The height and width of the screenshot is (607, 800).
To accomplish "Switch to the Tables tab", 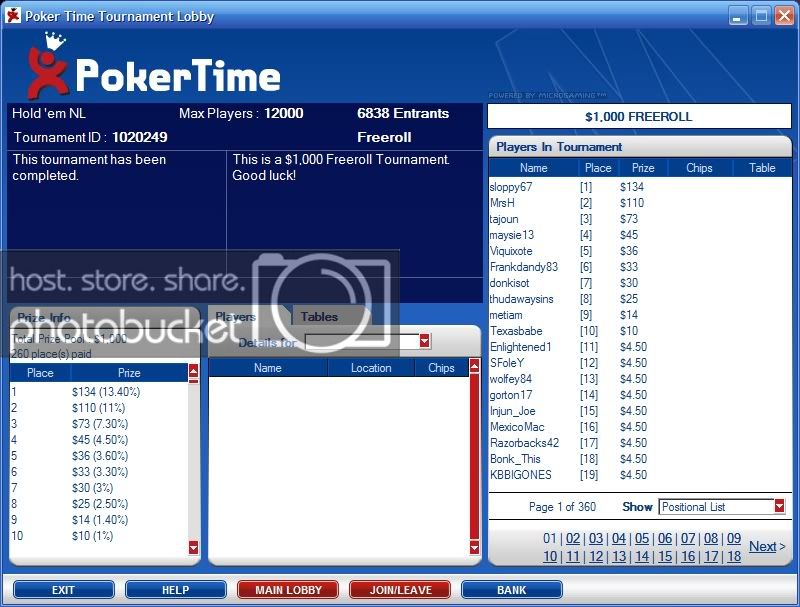I will tap(319, 317).
